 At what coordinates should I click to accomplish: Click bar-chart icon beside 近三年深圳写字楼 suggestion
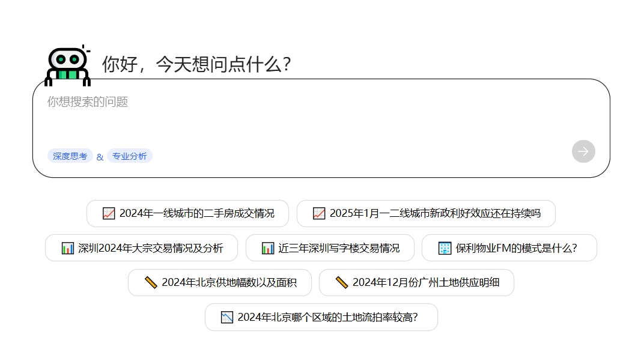268,248
